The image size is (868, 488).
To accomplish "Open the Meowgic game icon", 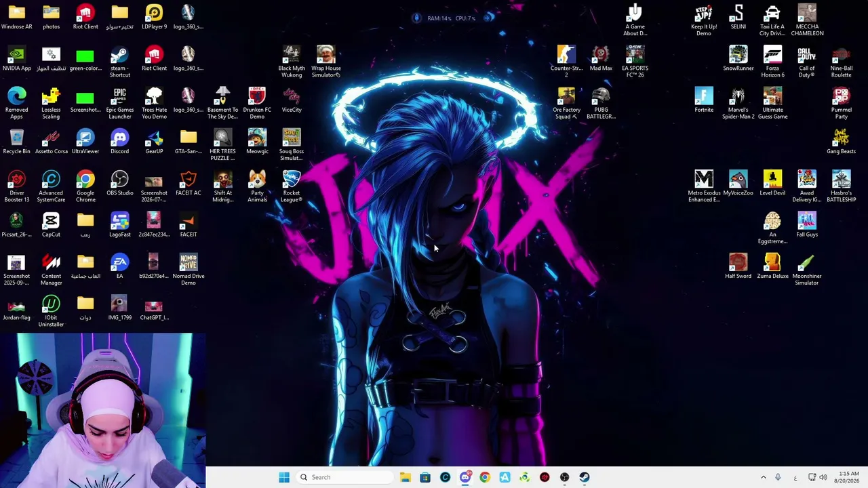I will tap(257, 142).
